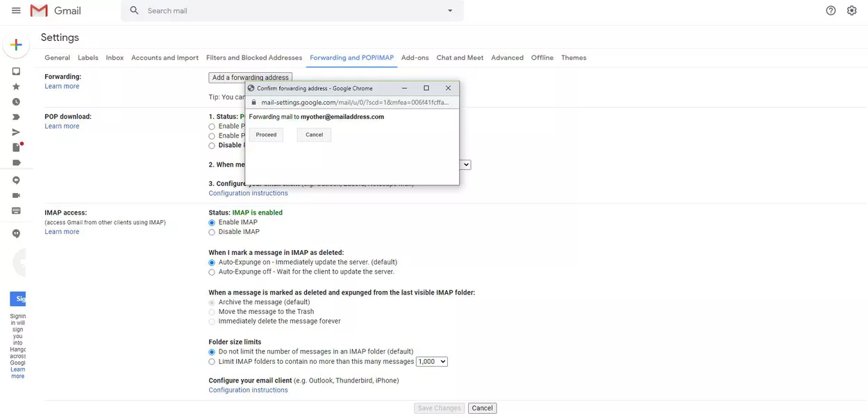The width and height of the screenshot is (868, 418).
Task: Switch to Accounts and Import tab
Action: [165, 58]
